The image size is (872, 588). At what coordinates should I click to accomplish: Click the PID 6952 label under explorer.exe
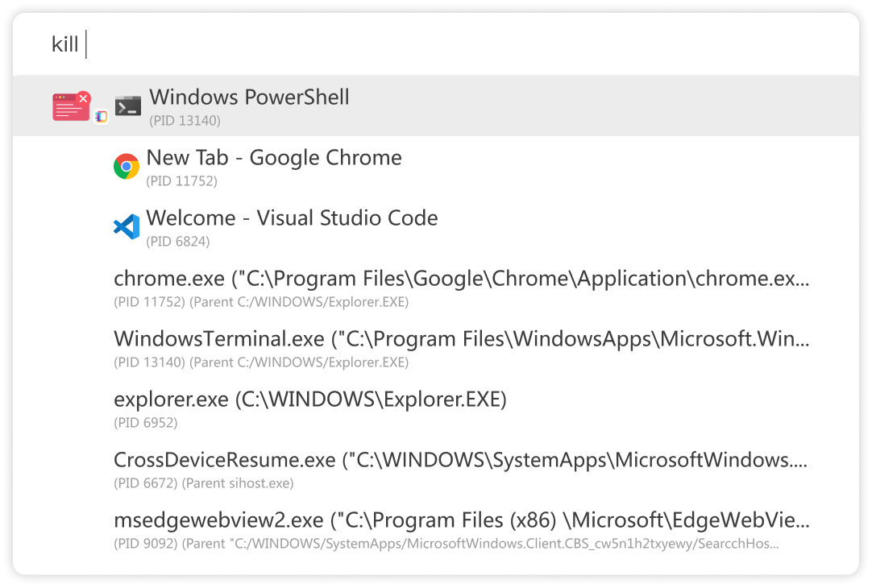(x=145, y=423)
